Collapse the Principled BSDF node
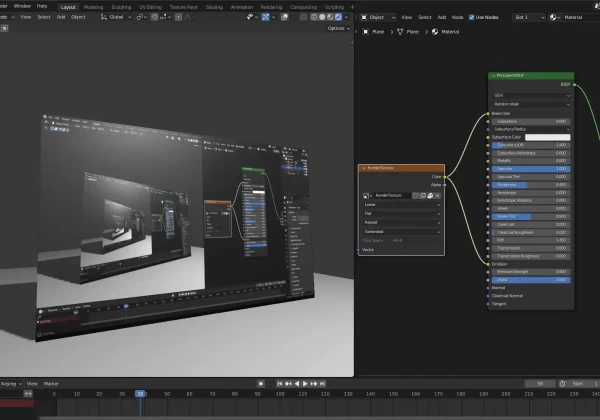Screen dimensions: 600x420 tap(494, 76)
